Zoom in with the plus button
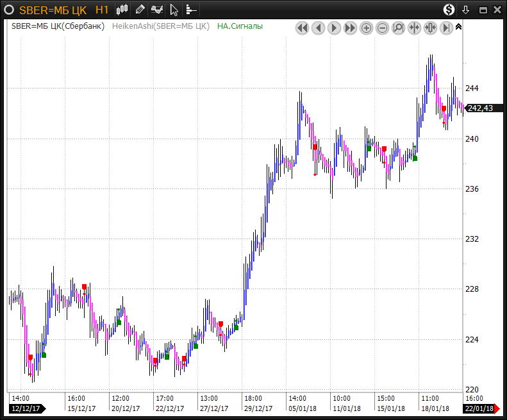The height and width of the screenshot is (420, 507). pos(366,28)
